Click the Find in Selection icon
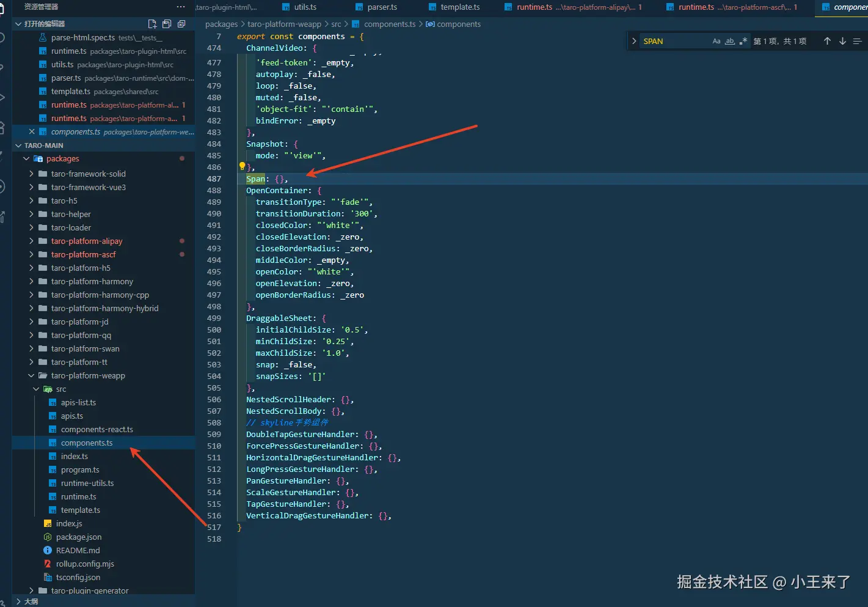 (x=858, y=41)
